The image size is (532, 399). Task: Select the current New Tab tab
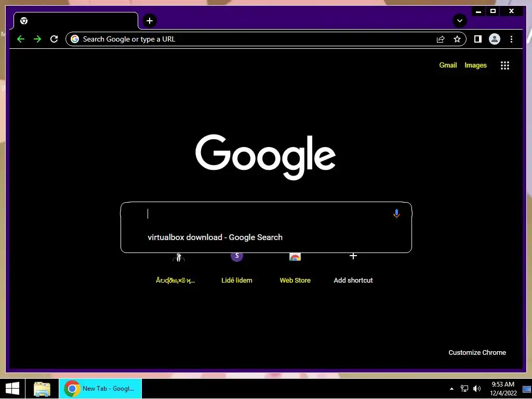point(76,21)
